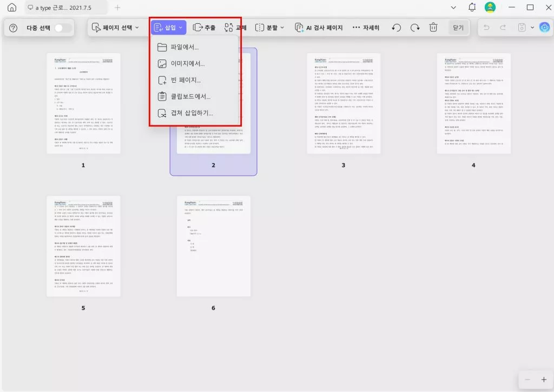
Task: Open the screenshot capture tool top right
Action: (521, 27)
